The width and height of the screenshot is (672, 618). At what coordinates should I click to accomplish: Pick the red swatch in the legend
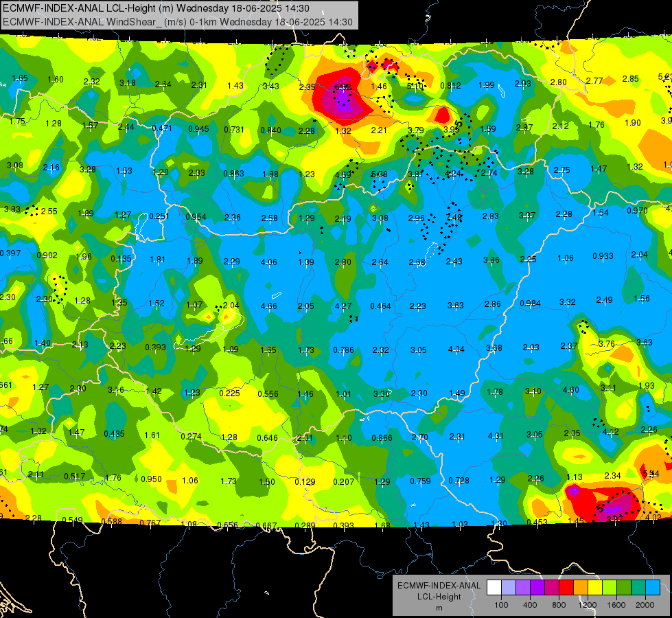[x=566, y=588]
